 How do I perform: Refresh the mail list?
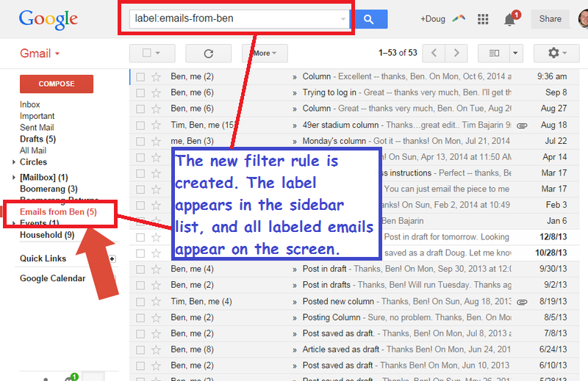pos(209,53)
